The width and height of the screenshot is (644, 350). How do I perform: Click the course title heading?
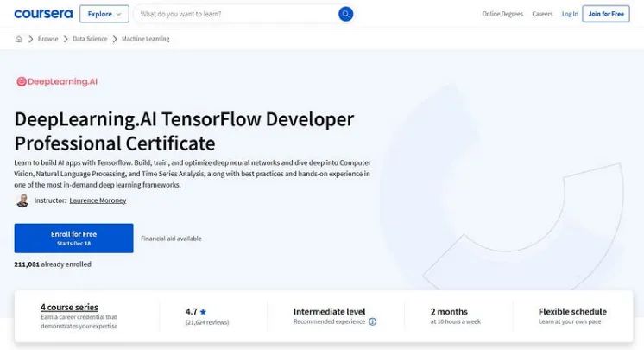click(184, 131)
